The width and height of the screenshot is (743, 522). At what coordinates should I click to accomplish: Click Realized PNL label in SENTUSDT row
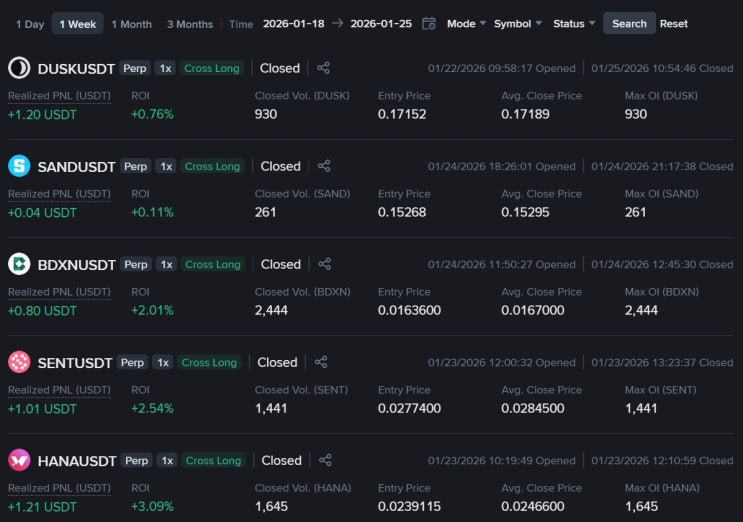pos(59,390)
